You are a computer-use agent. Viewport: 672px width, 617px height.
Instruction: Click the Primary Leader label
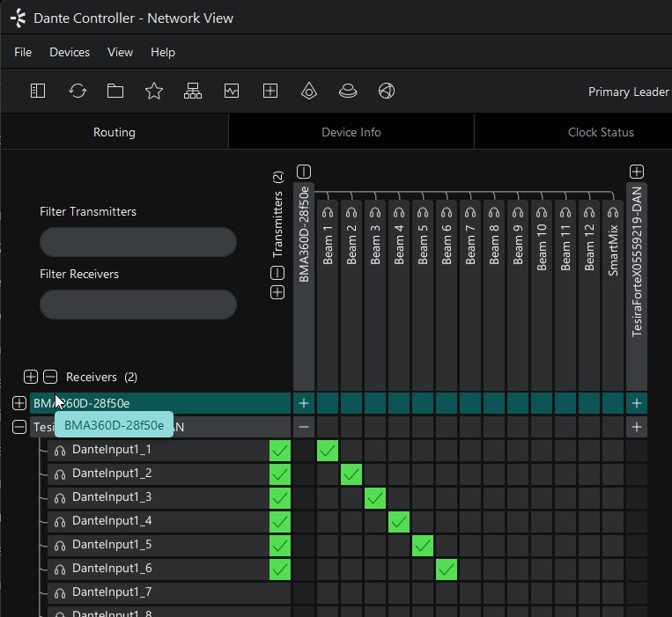tap(628, 92)
